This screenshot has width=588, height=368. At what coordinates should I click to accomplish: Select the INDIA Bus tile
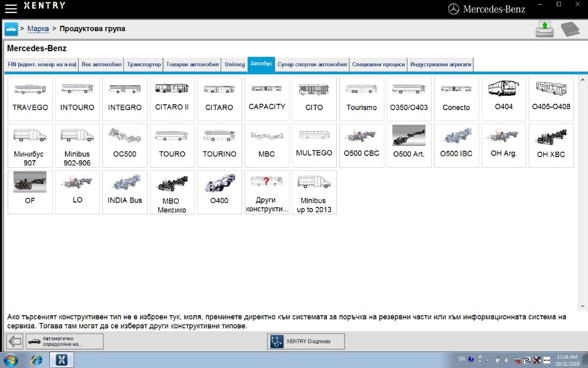click(x=125, y=193)
